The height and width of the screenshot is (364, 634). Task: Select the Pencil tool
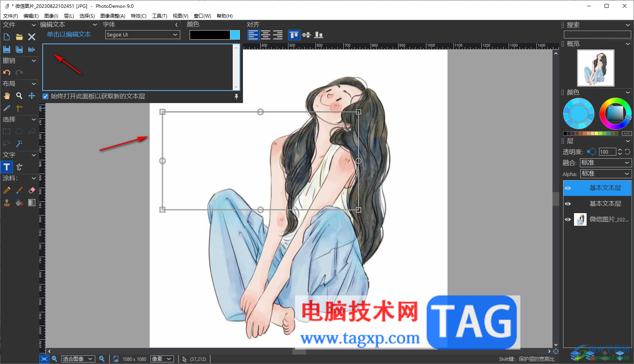7,190
